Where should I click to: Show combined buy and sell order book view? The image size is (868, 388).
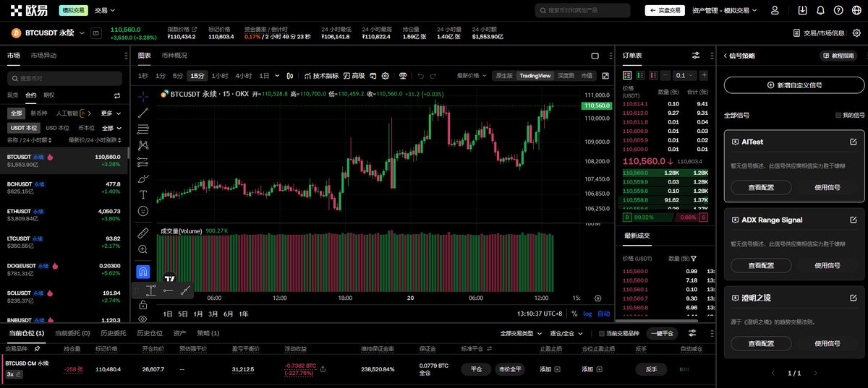(x=627, y=75)
